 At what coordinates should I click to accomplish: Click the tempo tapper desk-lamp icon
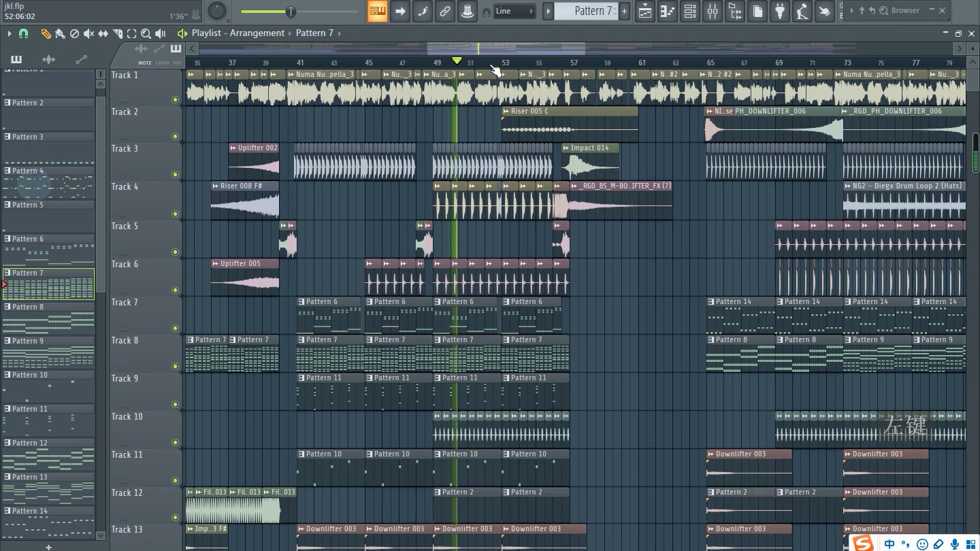802,11
